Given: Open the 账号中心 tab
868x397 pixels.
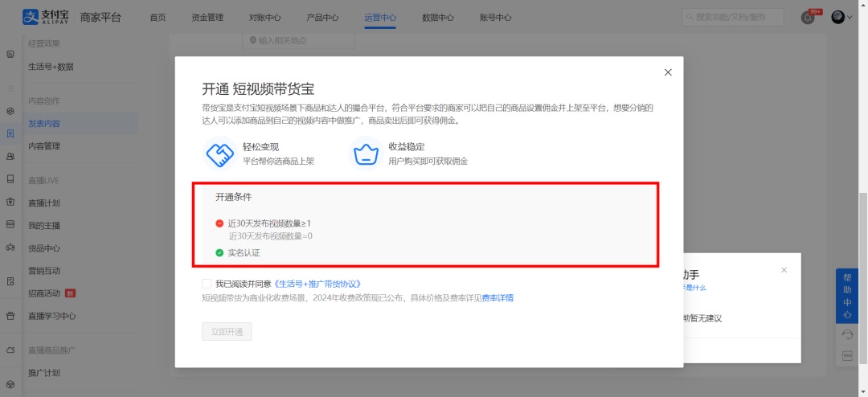Looking at the screenshot, I should 495,17.
